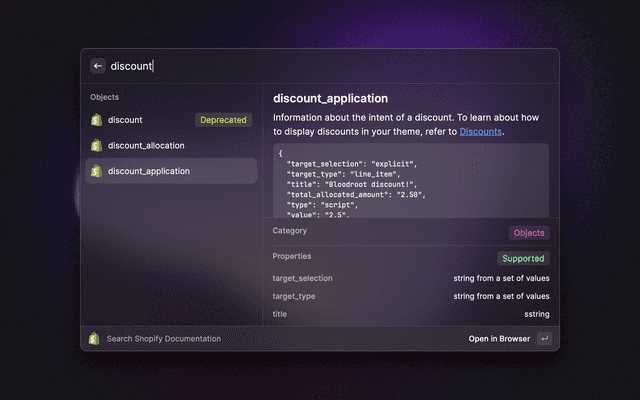Open the Discounts hyperlink in description
Screen dimensions: 640x400
[x=481, y=132]
